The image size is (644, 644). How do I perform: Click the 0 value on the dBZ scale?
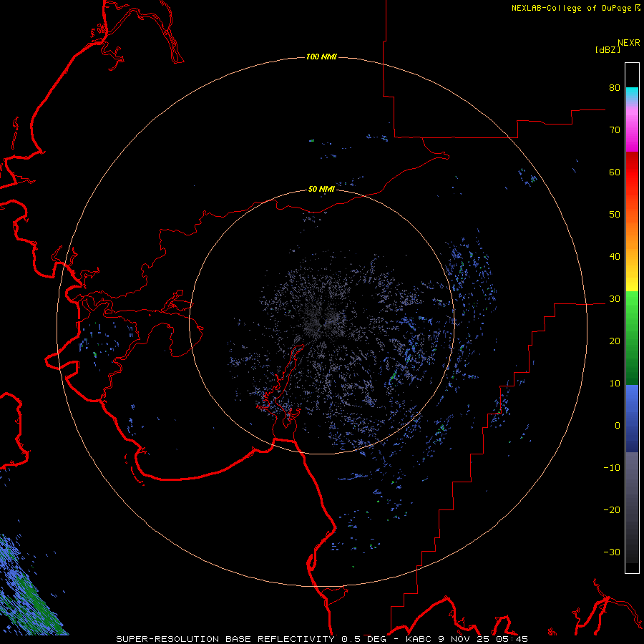point(618,426)
